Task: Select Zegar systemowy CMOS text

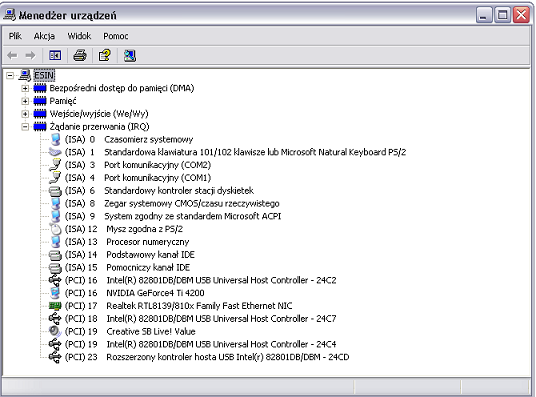Action: tap(192, 203)
